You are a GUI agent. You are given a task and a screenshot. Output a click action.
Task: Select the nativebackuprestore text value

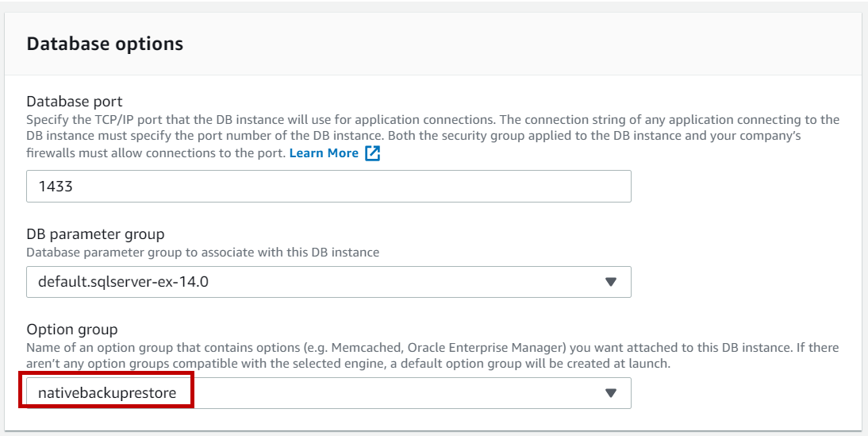point(107,393)
